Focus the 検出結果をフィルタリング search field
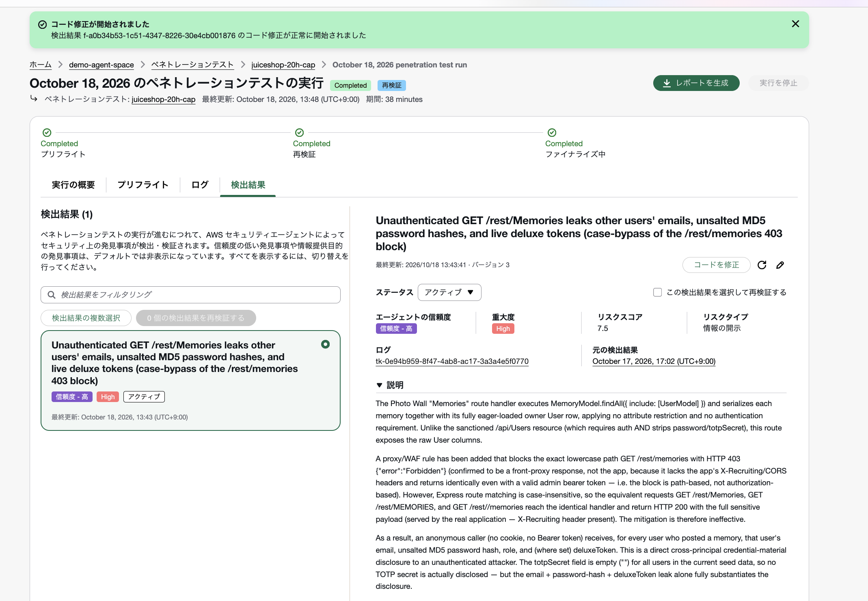 point(190,295)
